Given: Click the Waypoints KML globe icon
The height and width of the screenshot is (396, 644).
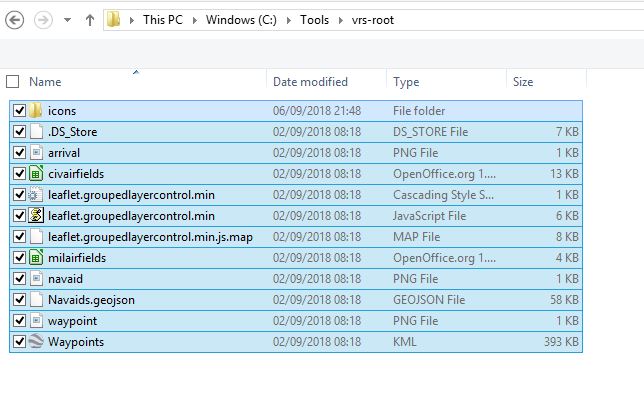Looking at the screenshot, I should 36,341.
